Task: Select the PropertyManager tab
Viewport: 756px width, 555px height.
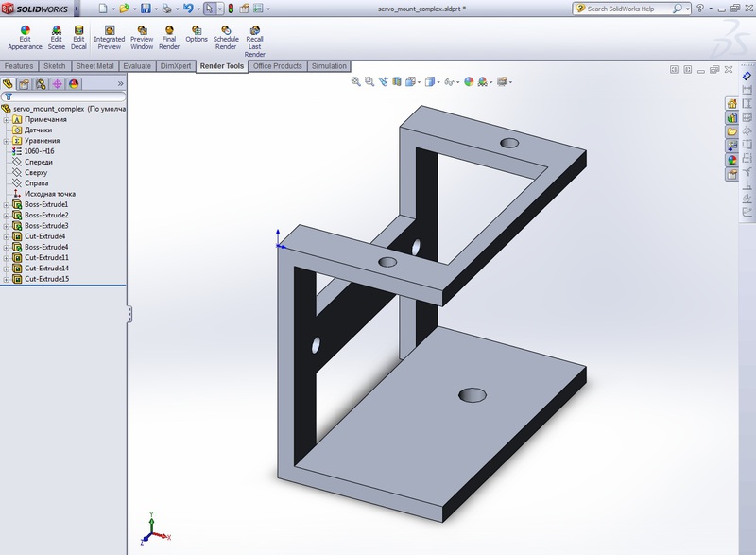Action: 25,84
